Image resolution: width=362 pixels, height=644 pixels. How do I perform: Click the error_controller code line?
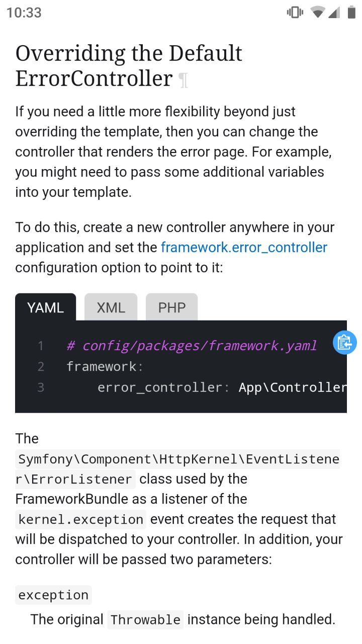[222, 387]
